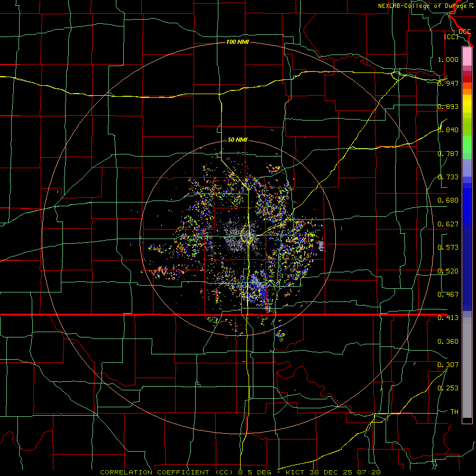
Task: Click the 1.000 legend value
Action: (448, 59)
